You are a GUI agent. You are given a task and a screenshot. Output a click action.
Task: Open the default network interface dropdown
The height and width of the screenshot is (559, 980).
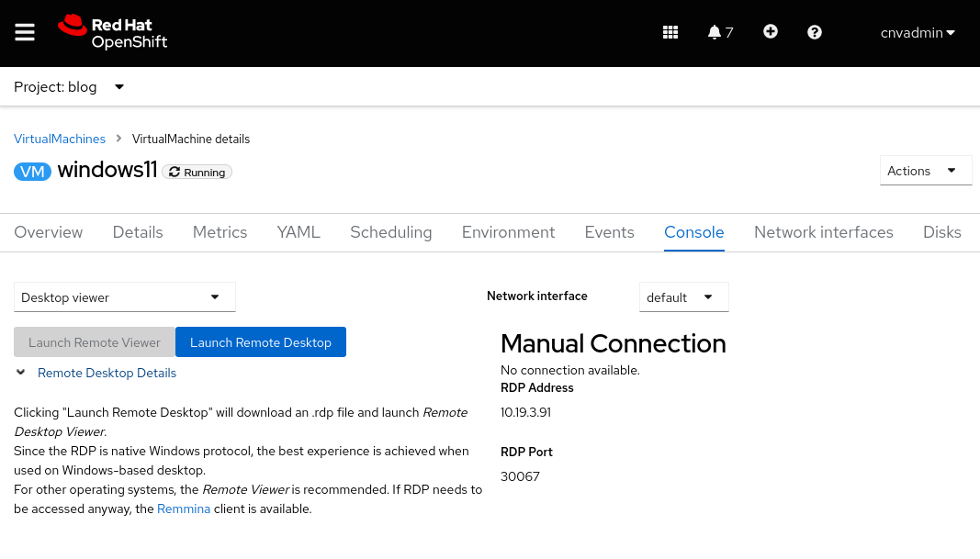pyautogui.click(x=683, y=297)
